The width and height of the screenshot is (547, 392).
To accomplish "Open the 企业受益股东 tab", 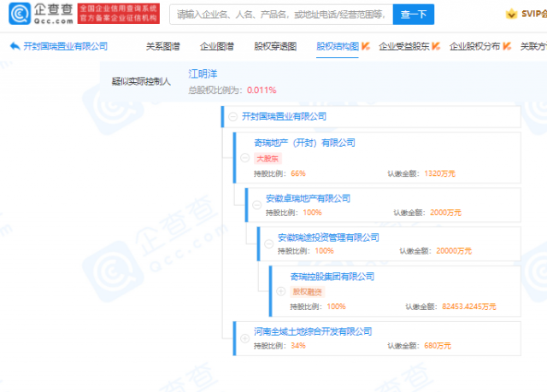I will [x=404, y=46].
